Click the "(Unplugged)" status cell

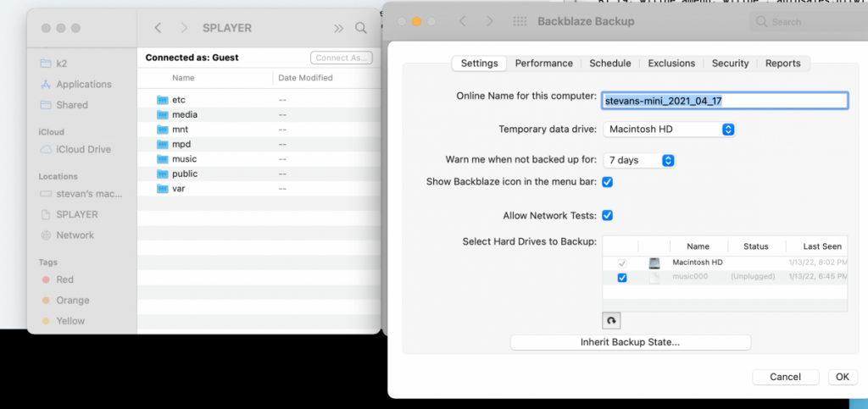tap(753, 276)
